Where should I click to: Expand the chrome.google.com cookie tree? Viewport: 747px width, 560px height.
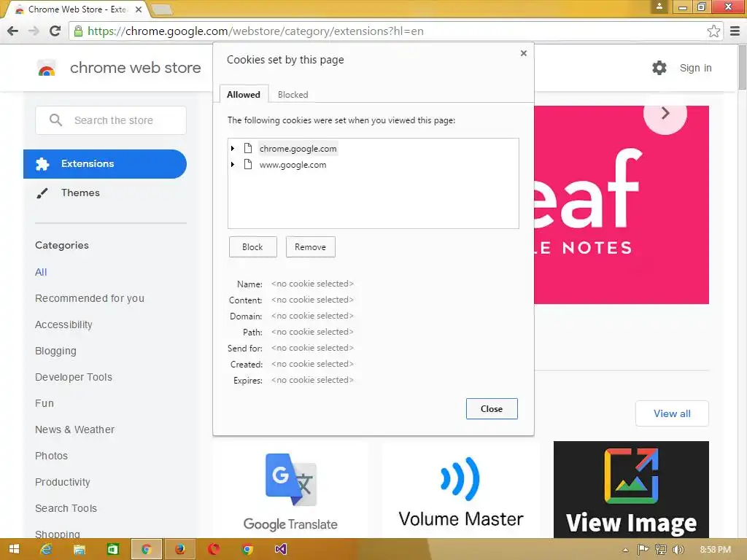233,148
